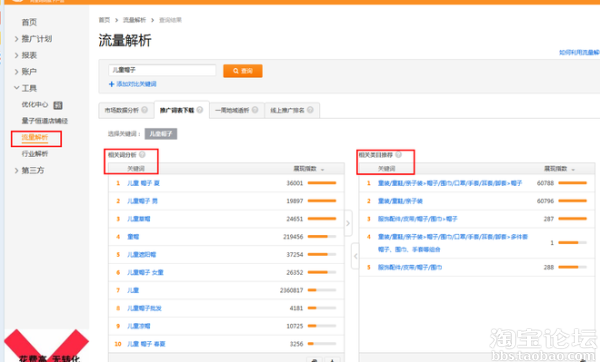Click the keyword link in row 9 (10725)
This screenshot has width=600, height=362.
coord(139,326)
